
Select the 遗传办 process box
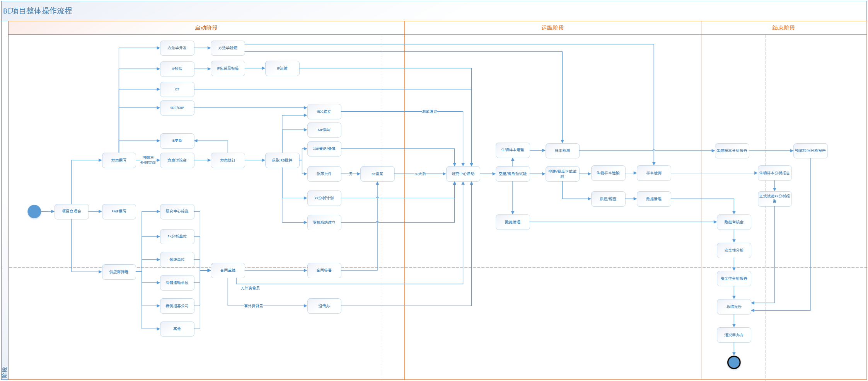(324, 306)
